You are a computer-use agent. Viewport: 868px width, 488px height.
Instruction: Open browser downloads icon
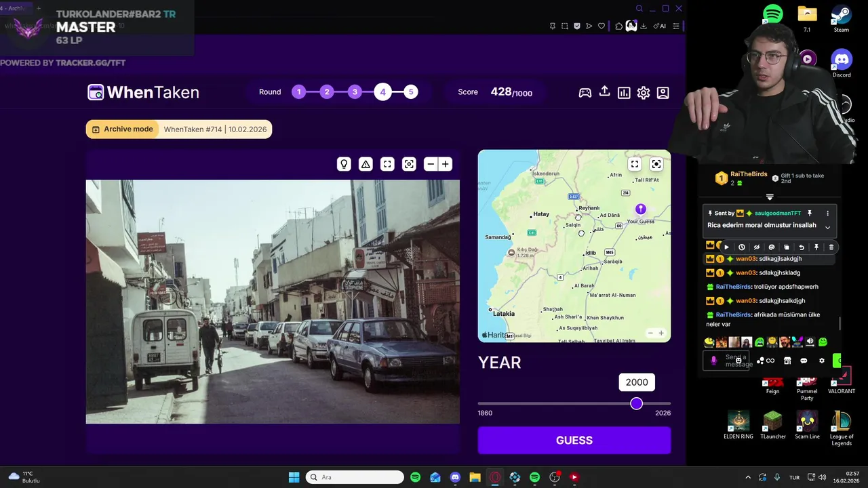coord(644,26)
